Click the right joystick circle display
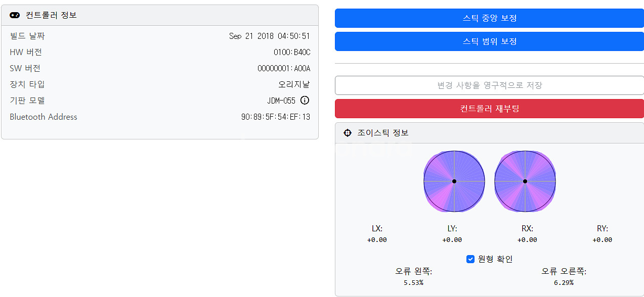The image size is (644, 297). tap(525, 181)
